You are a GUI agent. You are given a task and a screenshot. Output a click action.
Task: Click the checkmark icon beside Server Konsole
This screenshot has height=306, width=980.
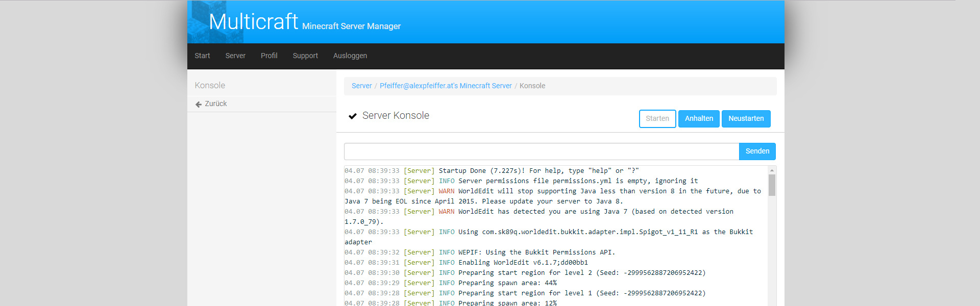pyautogui.click(x=352, y=116)
